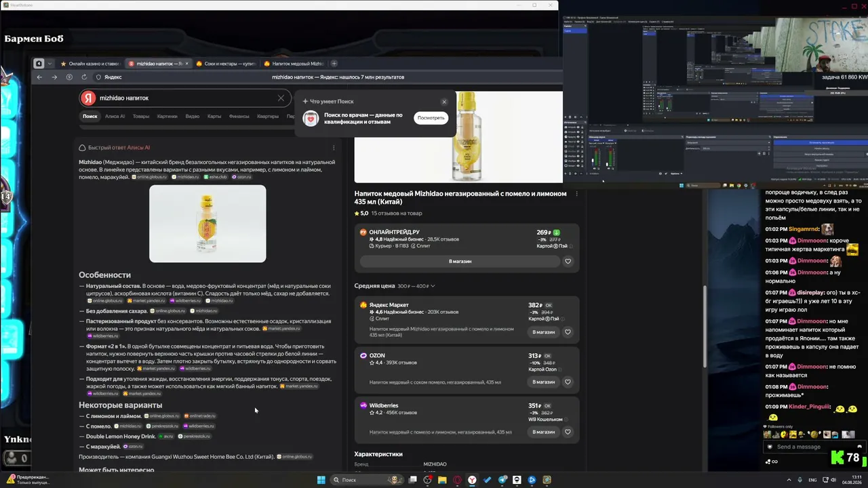868x488 pixels.
Task: Open the av.ru source link
Action: pyautogui.click(x=166, y=436)
